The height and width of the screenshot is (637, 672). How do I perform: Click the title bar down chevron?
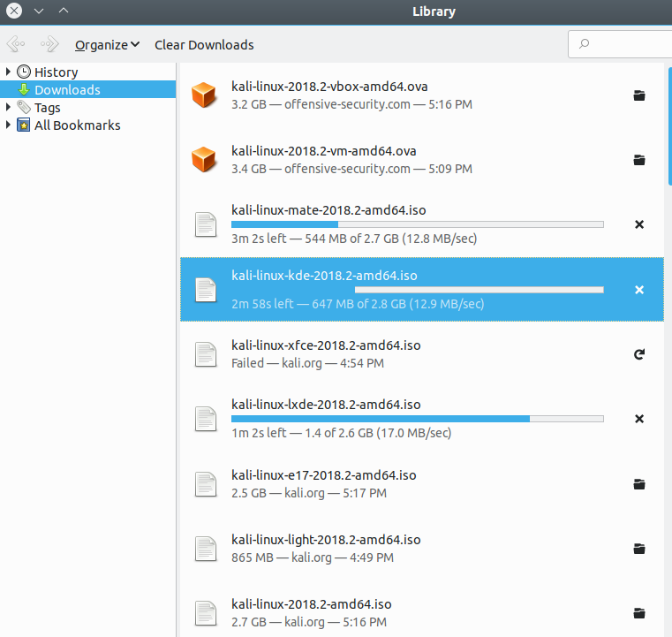(39, 11)
